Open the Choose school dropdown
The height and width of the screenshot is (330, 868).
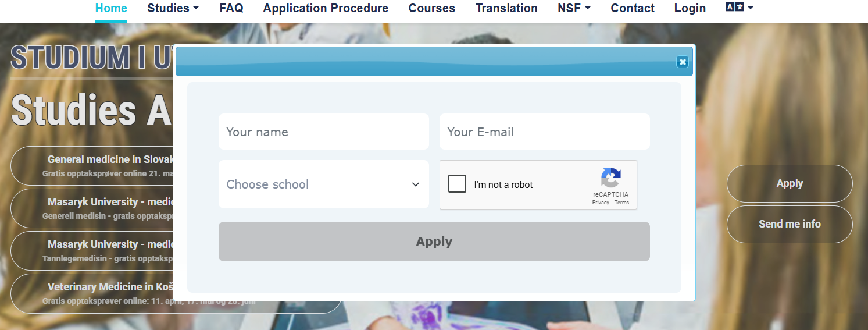coord(324,184)
